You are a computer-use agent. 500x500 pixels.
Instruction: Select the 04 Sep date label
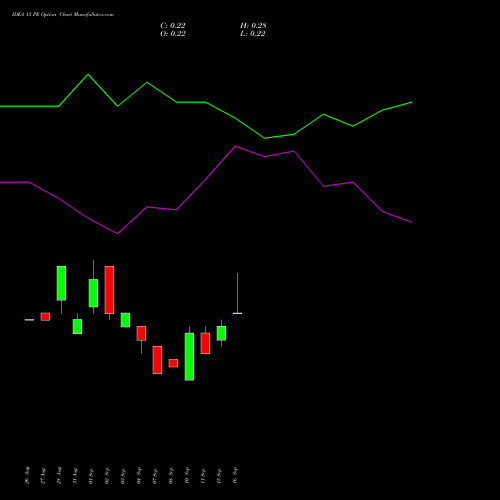point(139,475)
